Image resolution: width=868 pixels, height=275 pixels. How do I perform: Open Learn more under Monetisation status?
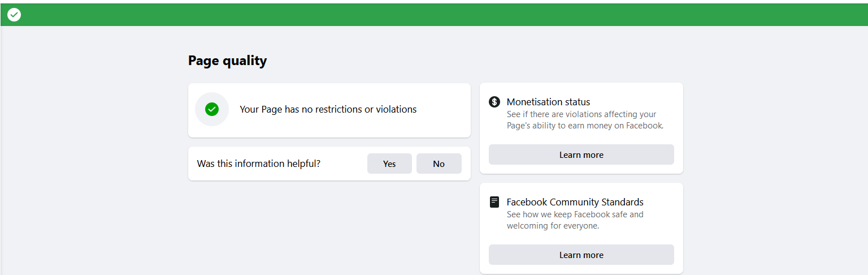(x=581, y=154)
